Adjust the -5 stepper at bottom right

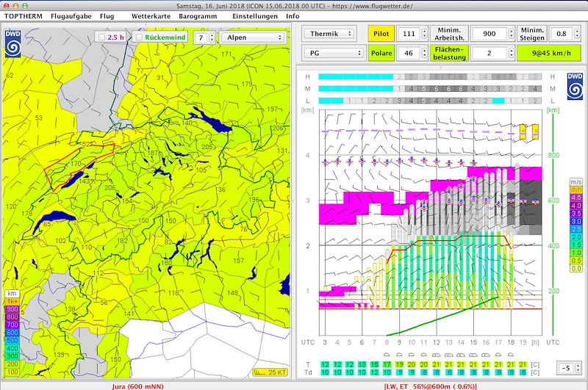[578, 368]
